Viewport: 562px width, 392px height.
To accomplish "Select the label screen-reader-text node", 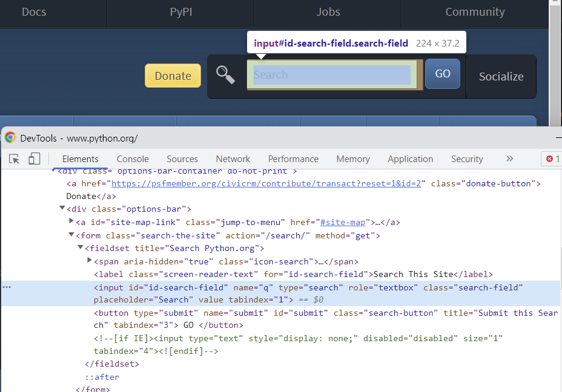I will (x=293, y=274).
